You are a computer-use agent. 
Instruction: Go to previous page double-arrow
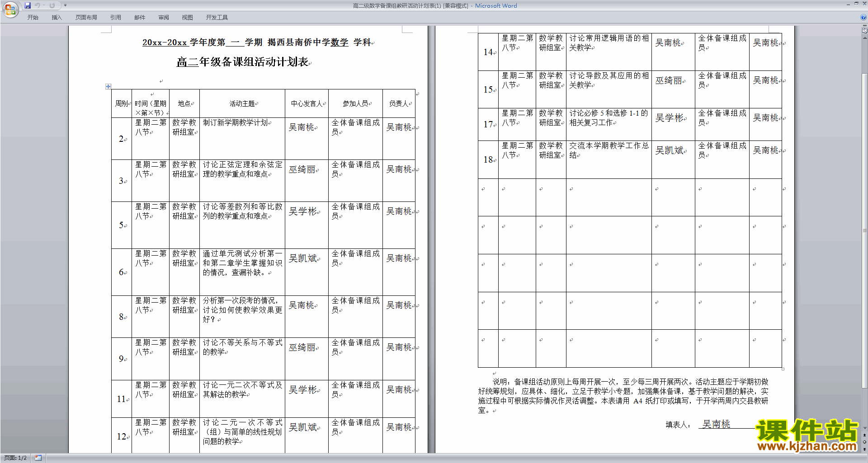click(x=865, y=435)
